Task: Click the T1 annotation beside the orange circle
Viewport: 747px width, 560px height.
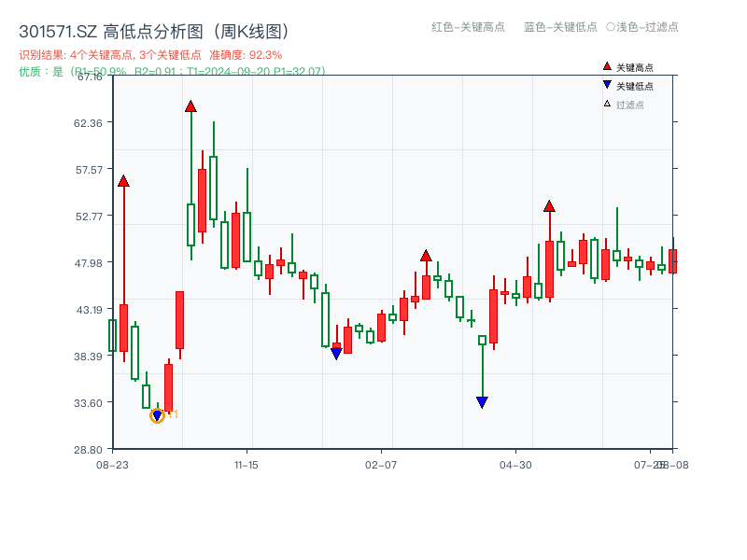Action: click(171, 415)
